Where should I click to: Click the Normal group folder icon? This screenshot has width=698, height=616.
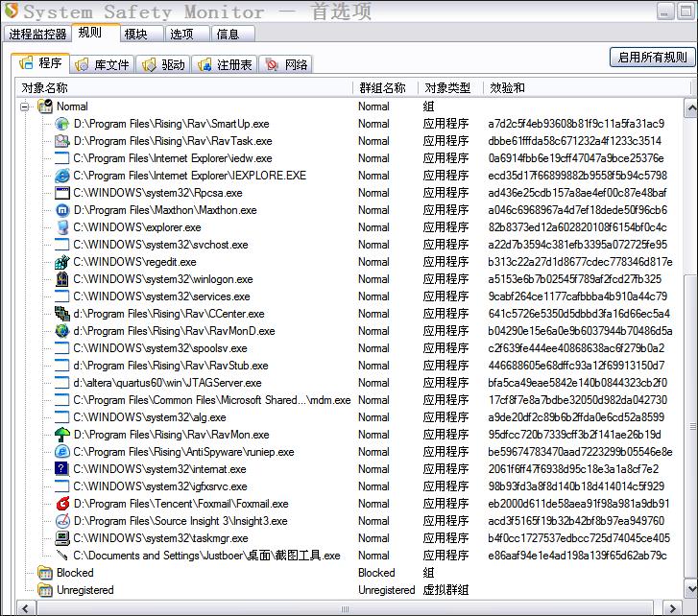click(x=45, y=107)
